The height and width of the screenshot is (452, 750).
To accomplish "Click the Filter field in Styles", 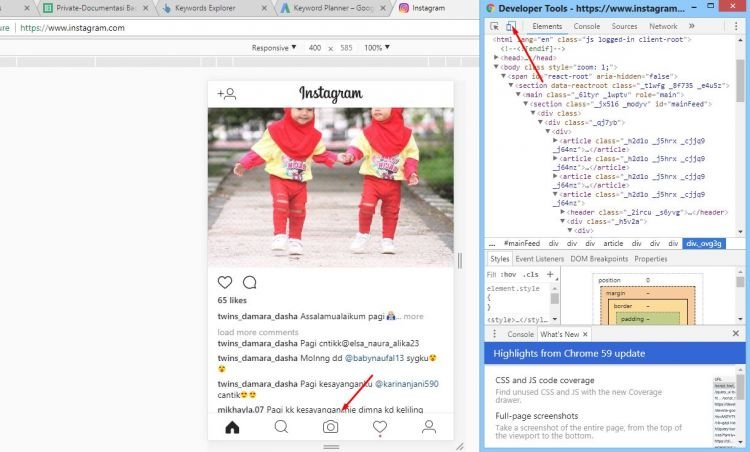I will [492, 275].
